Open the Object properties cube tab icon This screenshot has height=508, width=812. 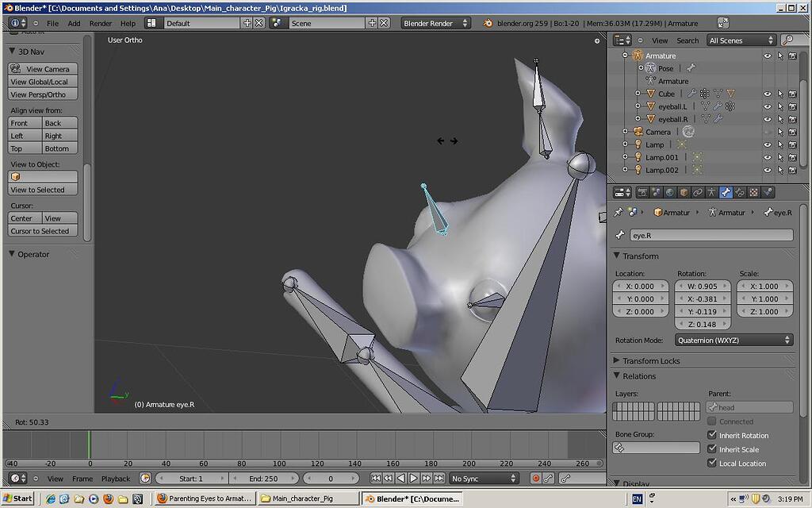click(x=684, y=192)
